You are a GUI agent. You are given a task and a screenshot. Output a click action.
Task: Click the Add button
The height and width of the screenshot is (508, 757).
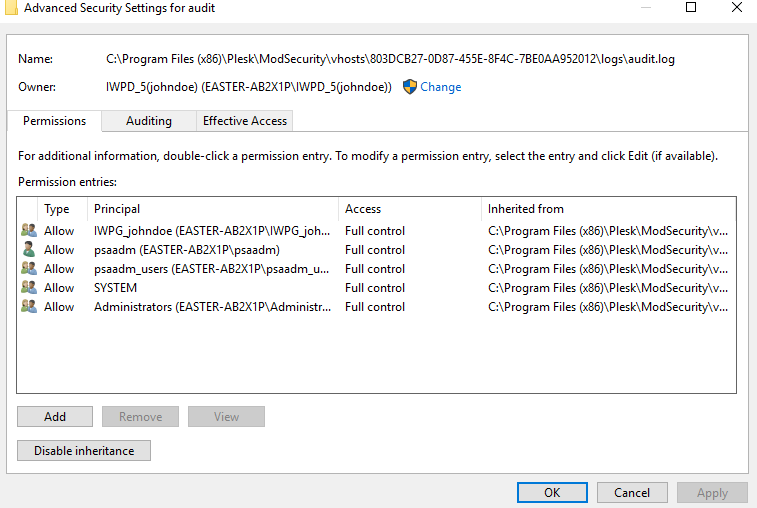tap(55, 416)
